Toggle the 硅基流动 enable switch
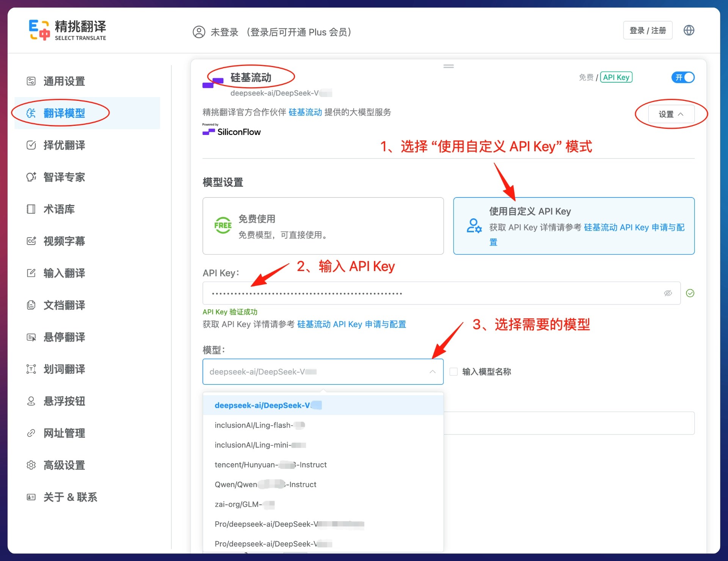The width and height of the screenshot is (728, 561). point(682,77)
